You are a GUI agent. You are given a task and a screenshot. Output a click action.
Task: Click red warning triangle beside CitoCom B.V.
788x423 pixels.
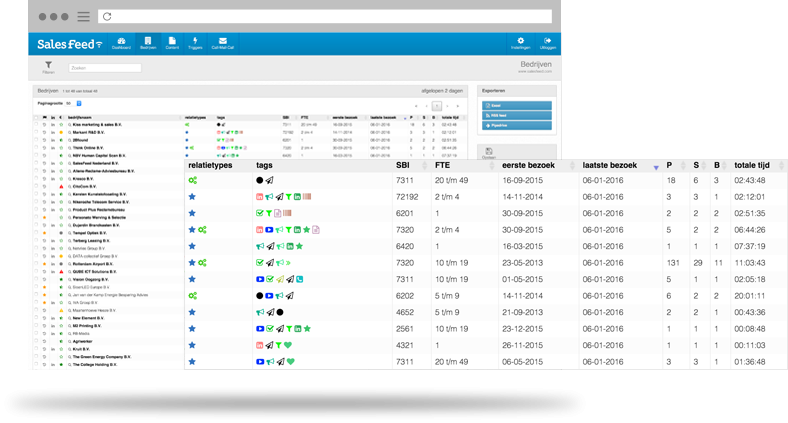pos(61,186)
